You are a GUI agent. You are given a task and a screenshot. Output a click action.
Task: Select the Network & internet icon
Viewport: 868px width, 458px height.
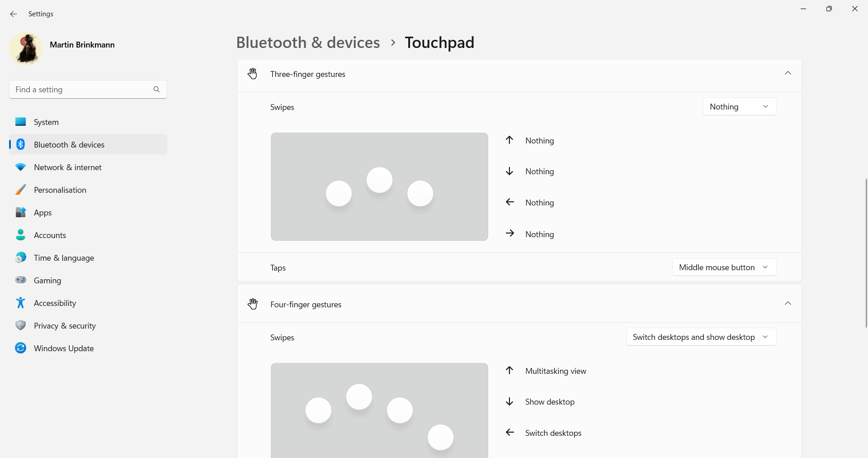[x=20, y=167]
